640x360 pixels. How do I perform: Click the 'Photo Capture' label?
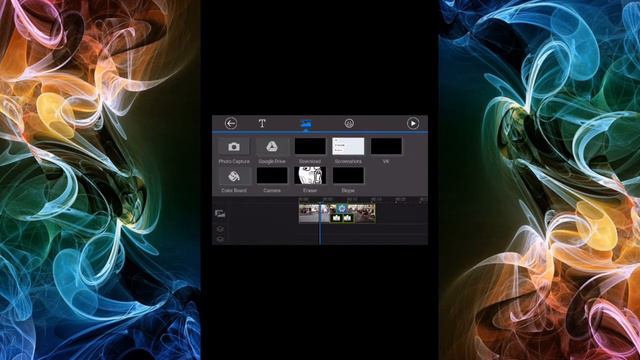tap(234, 162)
